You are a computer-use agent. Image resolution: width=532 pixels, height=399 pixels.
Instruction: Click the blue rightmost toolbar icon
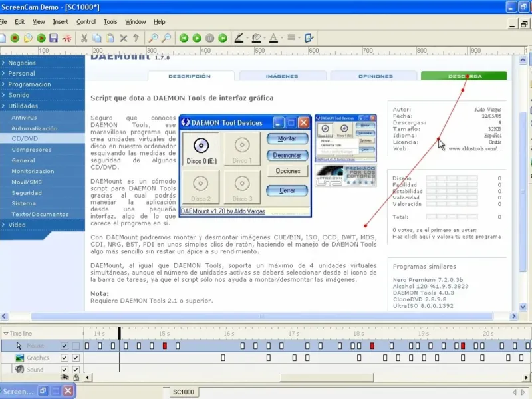pos(309,38)
